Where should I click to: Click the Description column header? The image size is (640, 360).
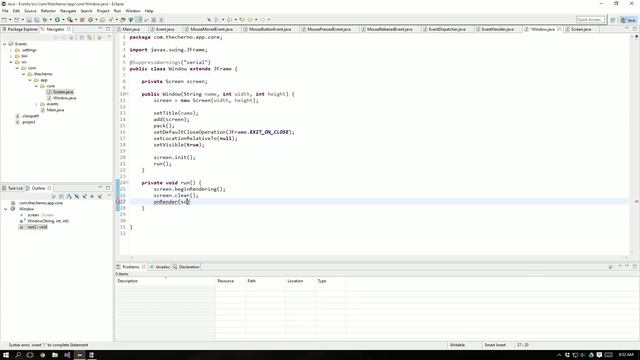pyautogui.click(x=165, y=281)
